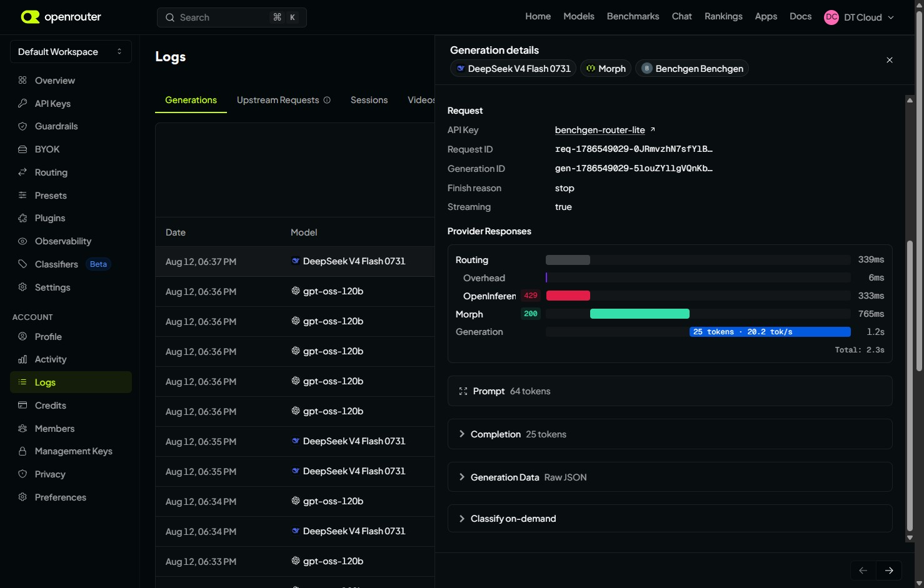Open Docs in top navigation
The image size is (924, 588).
coord(800,16)
